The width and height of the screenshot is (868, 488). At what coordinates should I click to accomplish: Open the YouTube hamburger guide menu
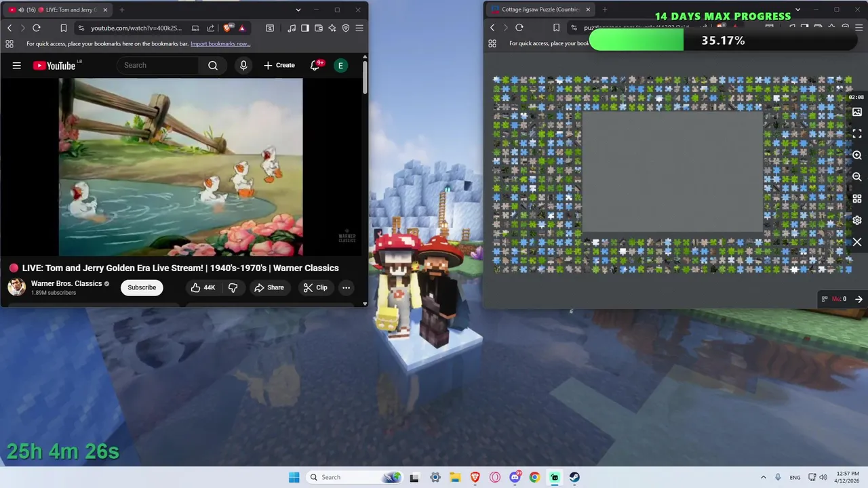[17, 65]
